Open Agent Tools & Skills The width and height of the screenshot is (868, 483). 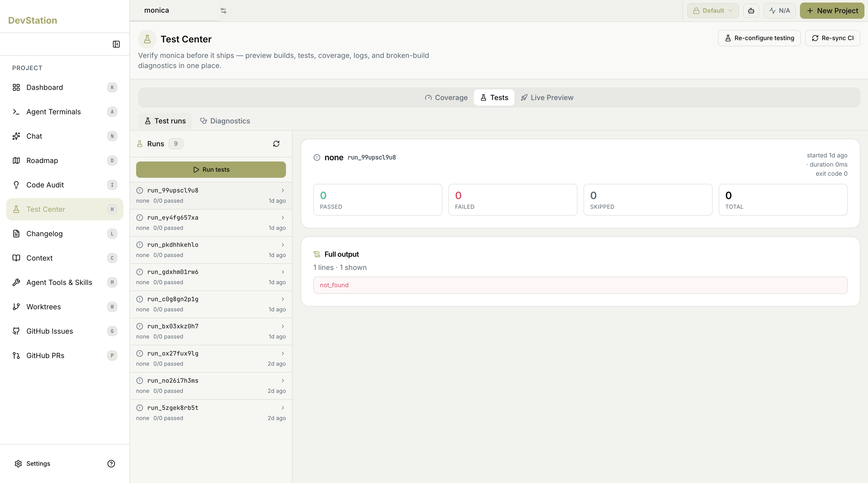tap(65, 282)
